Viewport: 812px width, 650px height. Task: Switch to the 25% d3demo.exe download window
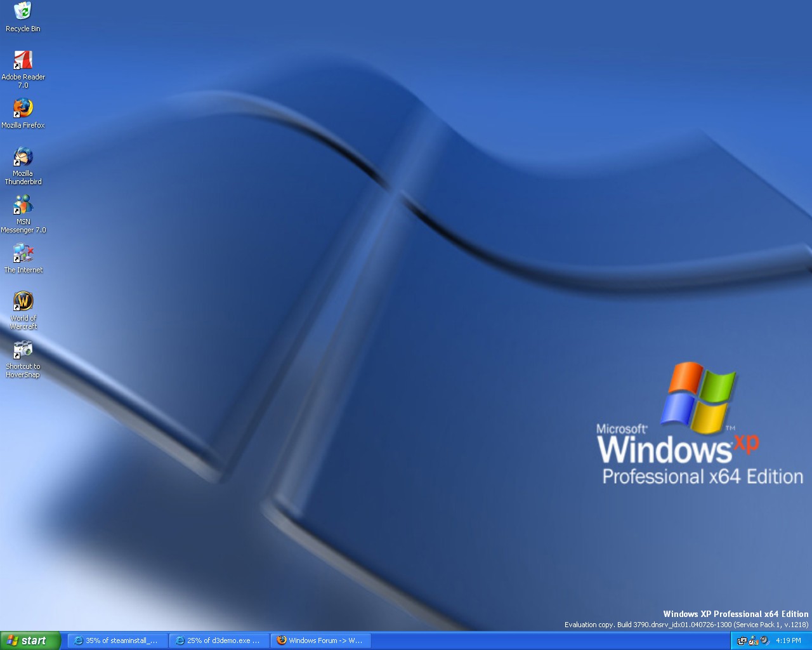point(219,641)
